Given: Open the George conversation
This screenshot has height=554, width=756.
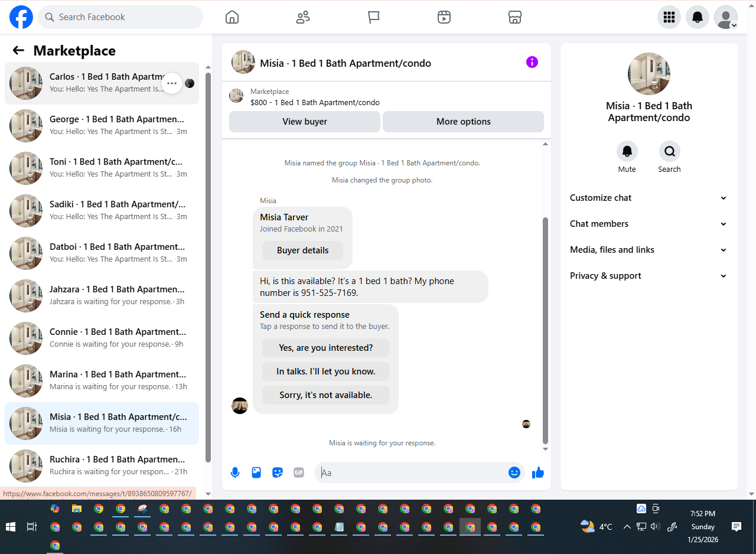Looking at the screenshot, I should (102, 126).
